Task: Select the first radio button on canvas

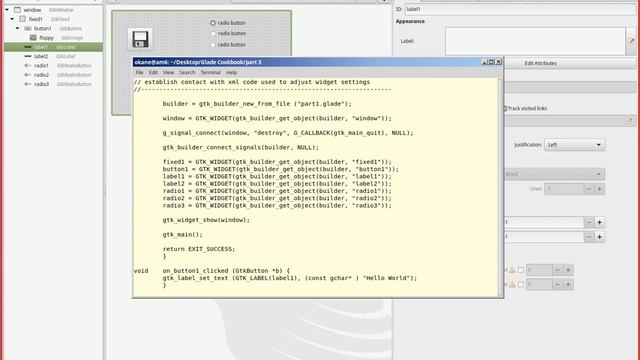Action: pos(213,23)
